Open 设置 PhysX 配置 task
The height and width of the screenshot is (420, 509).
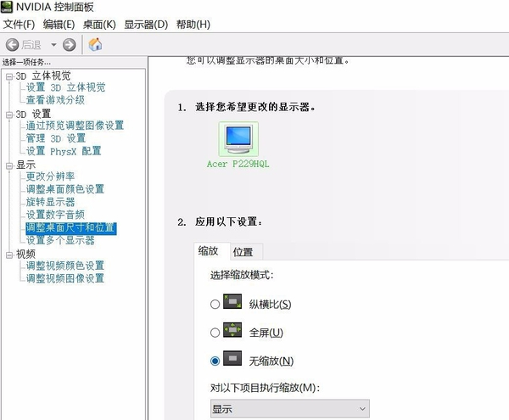pyautogui.click(x=64, y=151)
